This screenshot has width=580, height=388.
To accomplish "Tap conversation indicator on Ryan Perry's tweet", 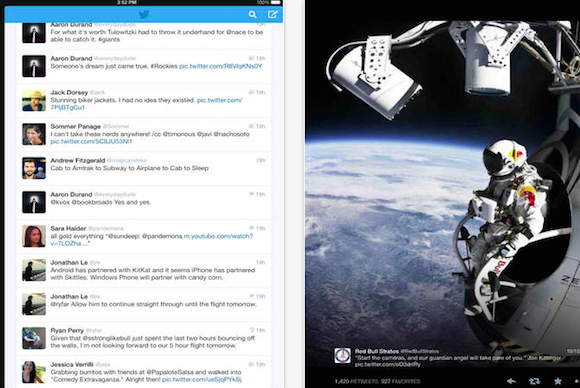I will 252,330.
